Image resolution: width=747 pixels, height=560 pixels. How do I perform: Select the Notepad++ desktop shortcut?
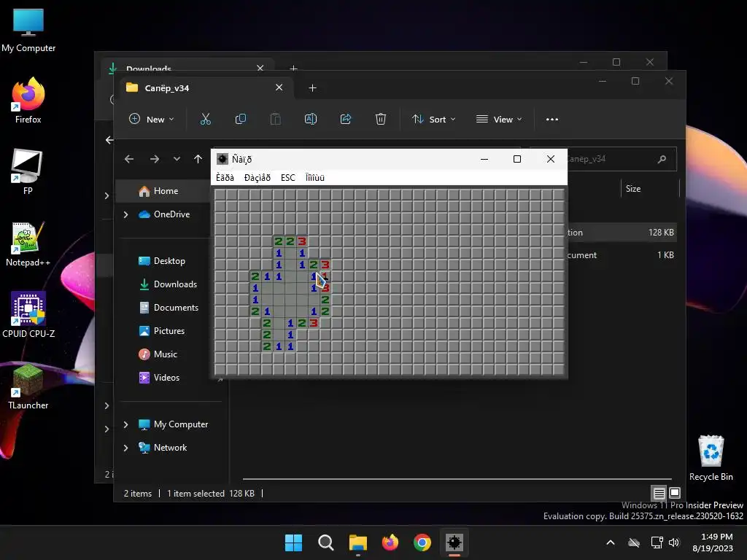pyautogui.click(x=28, y=244)
